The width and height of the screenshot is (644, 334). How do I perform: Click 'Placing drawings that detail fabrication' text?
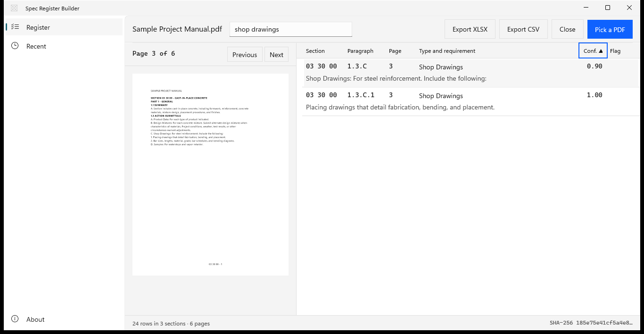coord(400,107)
